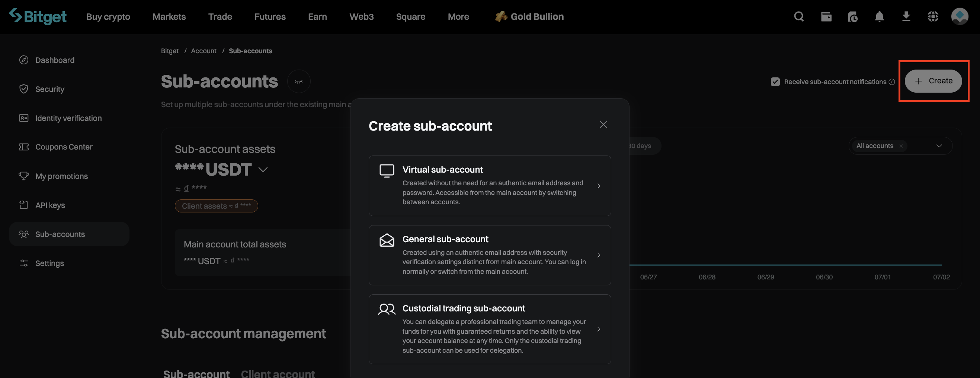
Task: Toggle balance visibility eye icon
Action: pos(299,81)
